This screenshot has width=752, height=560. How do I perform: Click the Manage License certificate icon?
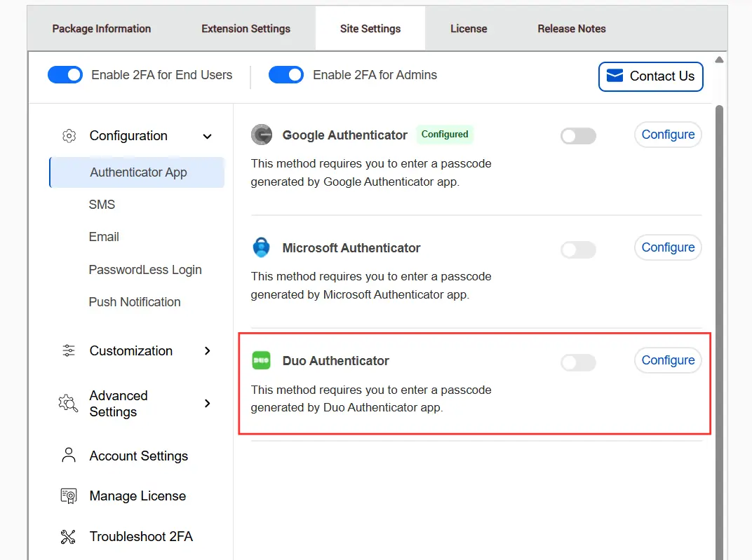[69, 496]
